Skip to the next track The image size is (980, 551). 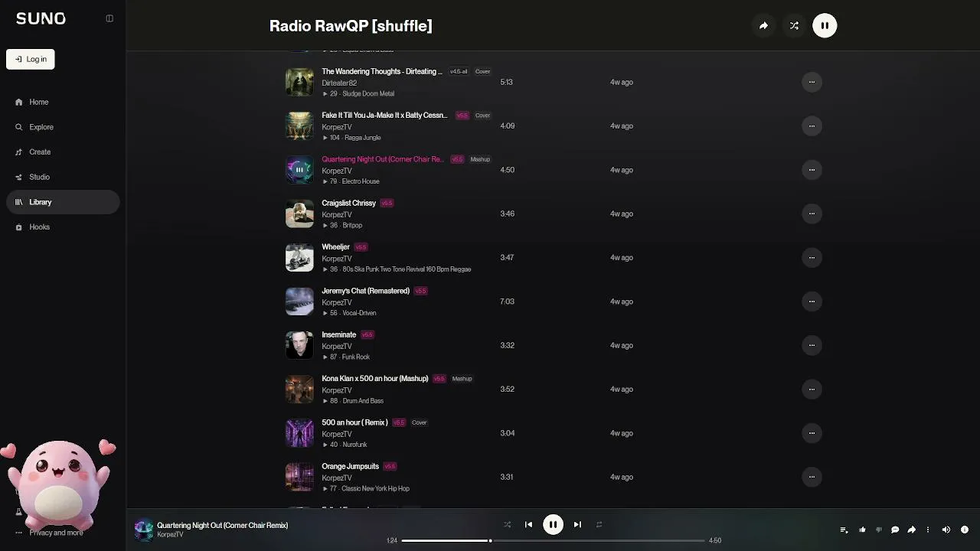point(577,524)
